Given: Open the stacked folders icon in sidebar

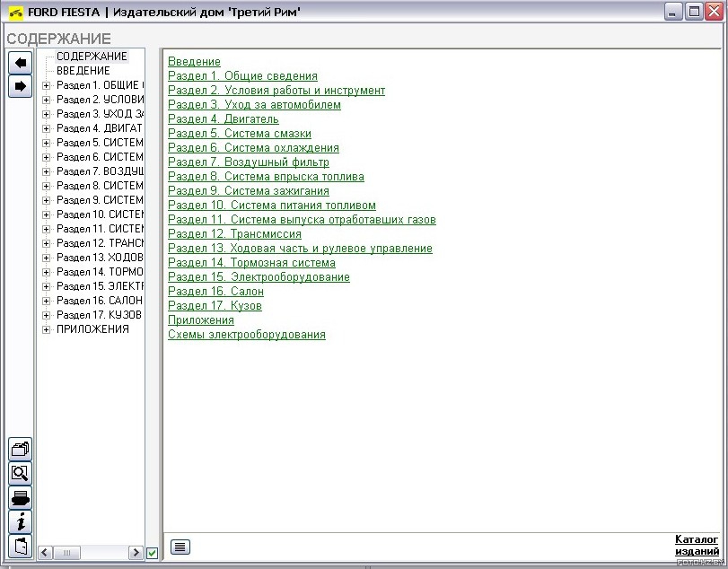Looking at the screenshot, I should tap(20, 450).
